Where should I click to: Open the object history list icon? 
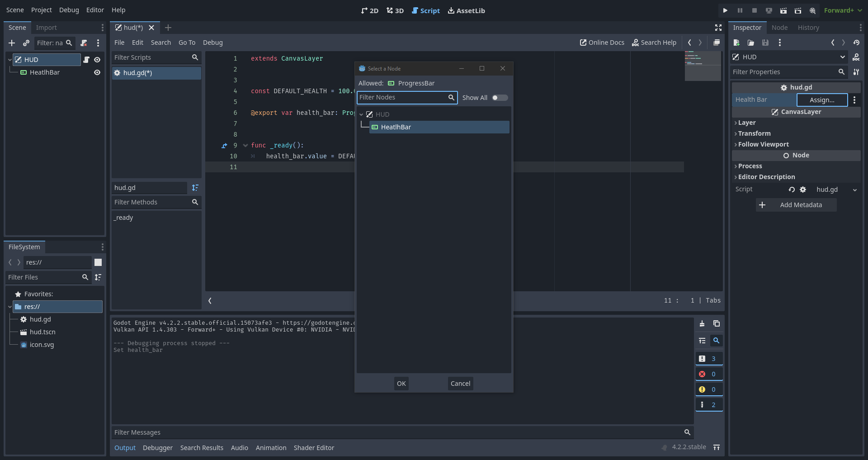click(856, 43)
